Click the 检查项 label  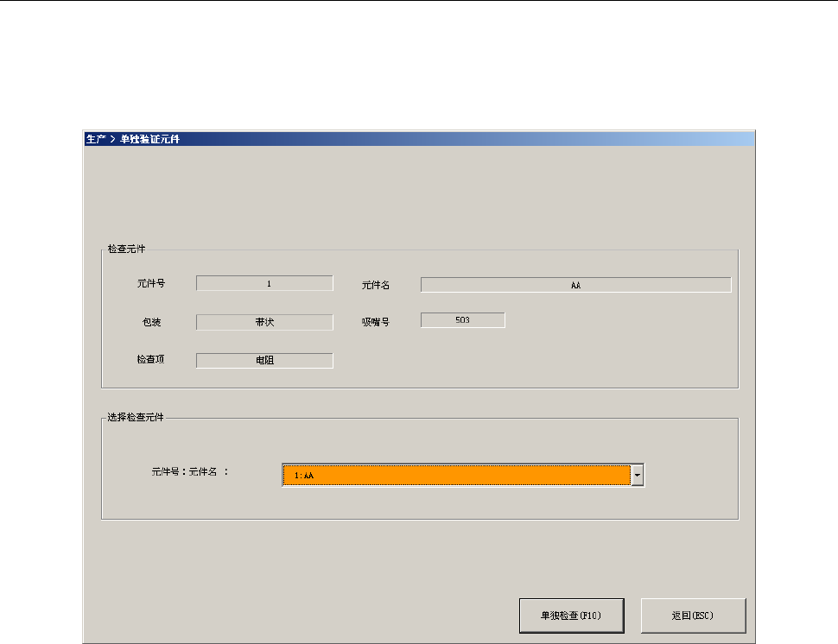150,359
